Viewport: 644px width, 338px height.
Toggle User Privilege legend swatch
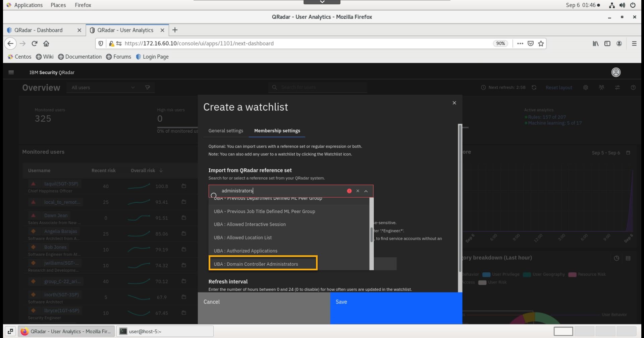tap(486, 275)
